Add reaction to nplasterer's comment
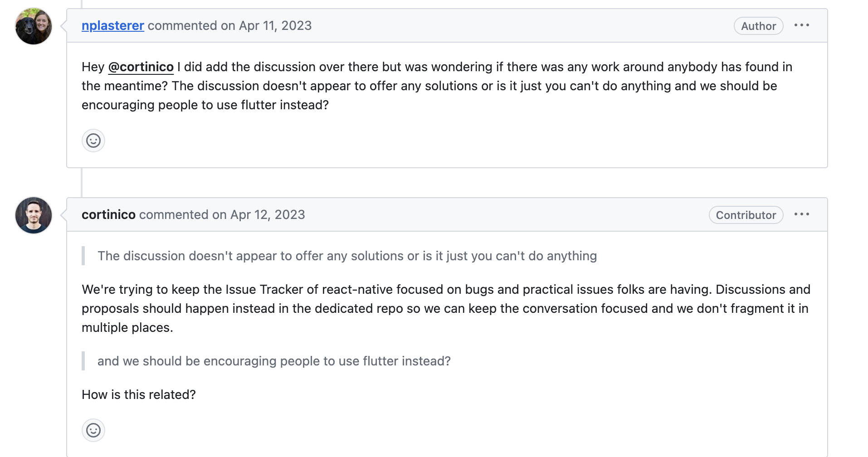This screenshot has width=868, height=457. pos(93,141)
